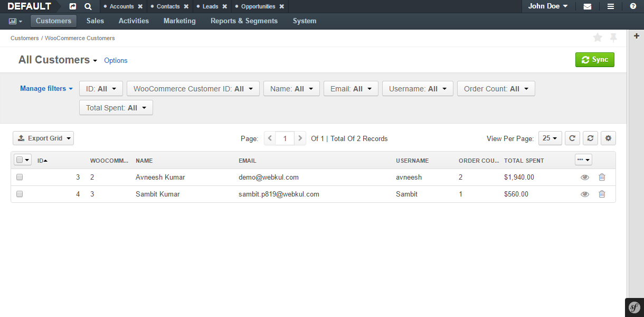Open the Marketing main menu
Screen dimensions: 644x317
(179, 21)
